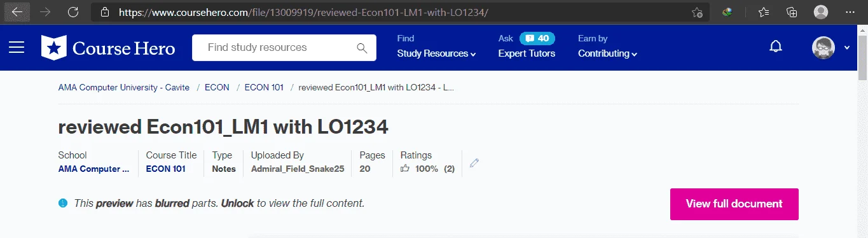Add this page to favorites star
The image size is (868, 238).
point(697,12)
